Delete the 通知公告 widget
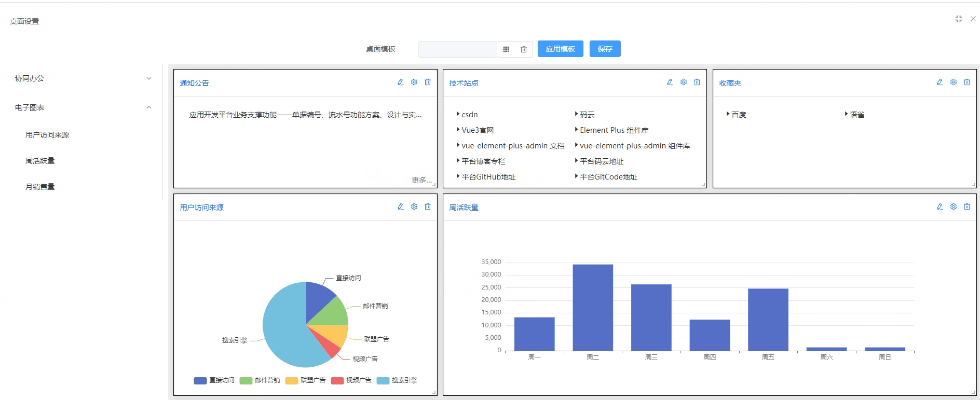 (428, 82)
